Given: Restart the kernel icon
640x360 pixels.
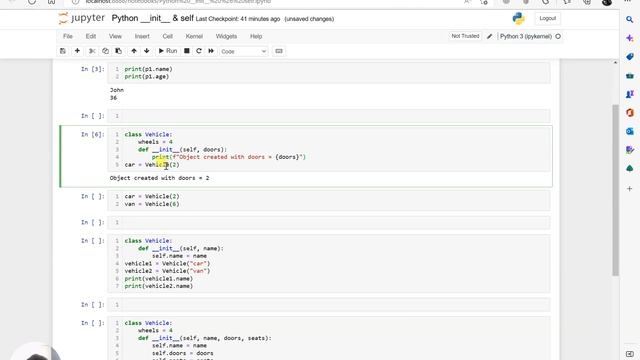Looking at the screenshot, I should click(x=199, y=51).
